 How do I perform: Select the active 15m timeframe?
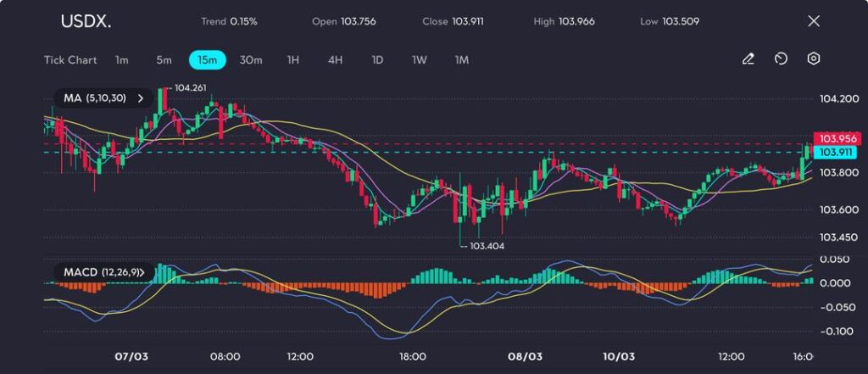pos(207,60)
